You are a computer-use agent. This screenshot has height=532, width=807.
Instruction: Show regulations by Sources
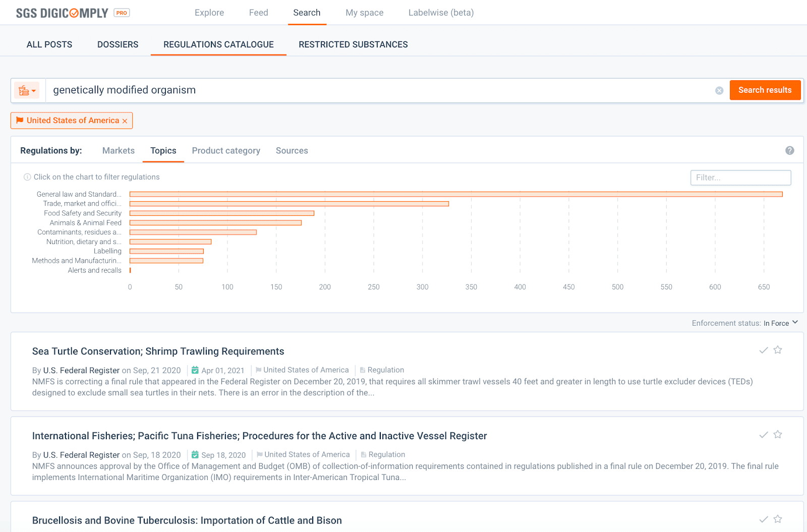click(x=292, y=151)
